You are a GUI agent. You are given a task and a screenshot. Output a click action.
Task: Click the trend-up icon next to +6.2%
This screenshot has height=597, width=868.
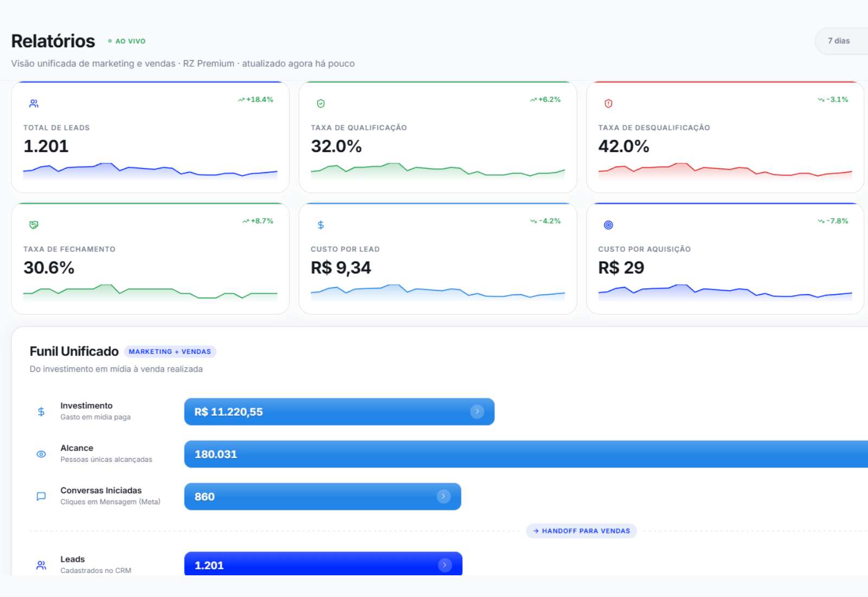533,99
